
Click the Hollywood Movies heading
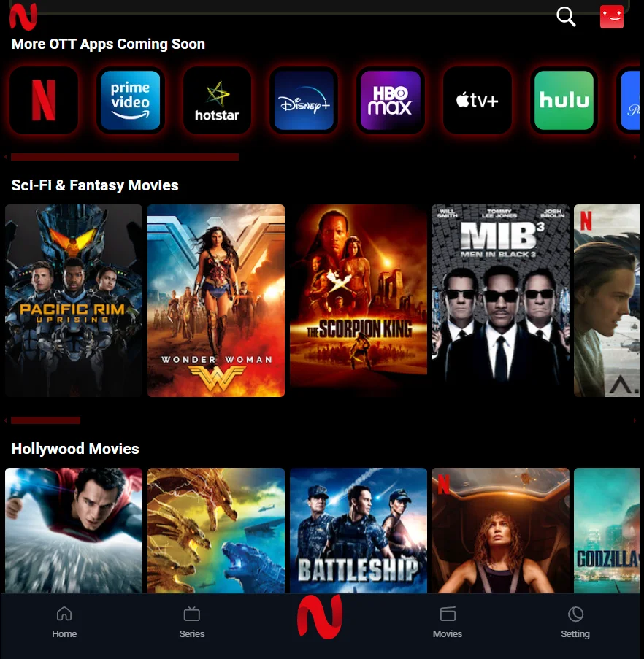point(75,449)
